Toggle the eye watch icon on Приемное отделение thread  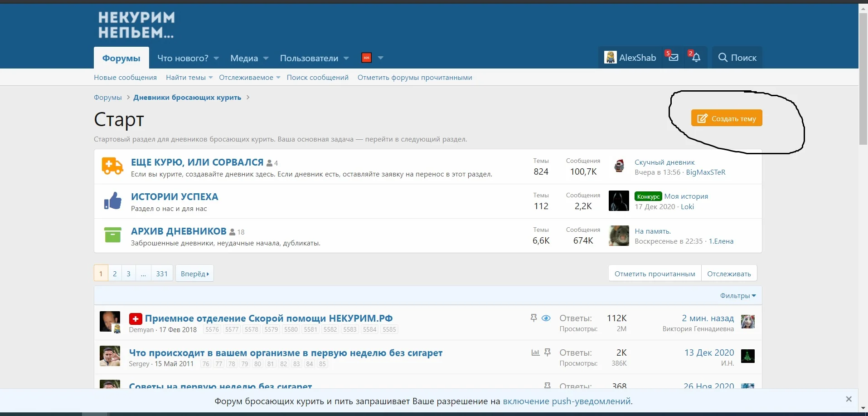[546, 318]
